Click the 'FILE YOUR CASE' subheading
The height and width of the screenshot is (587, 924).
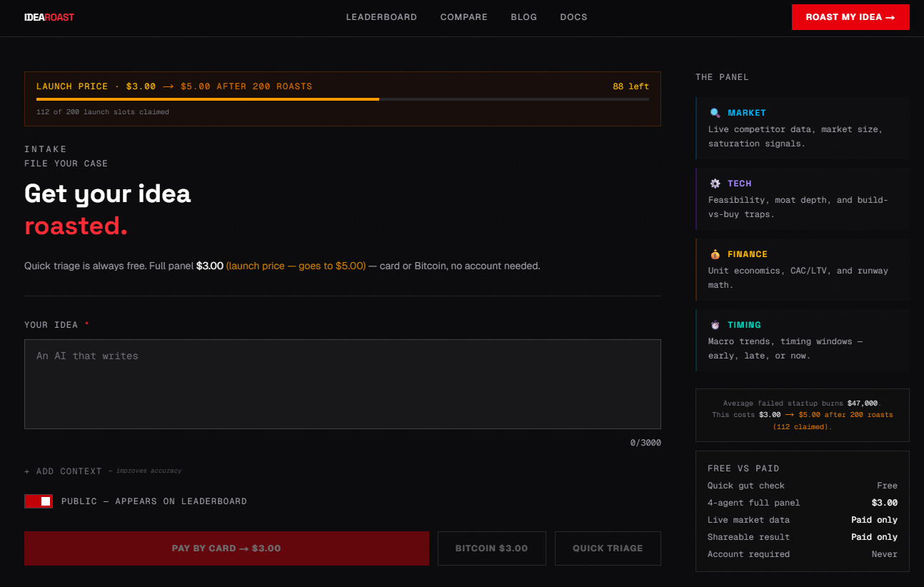coord(66,164)
